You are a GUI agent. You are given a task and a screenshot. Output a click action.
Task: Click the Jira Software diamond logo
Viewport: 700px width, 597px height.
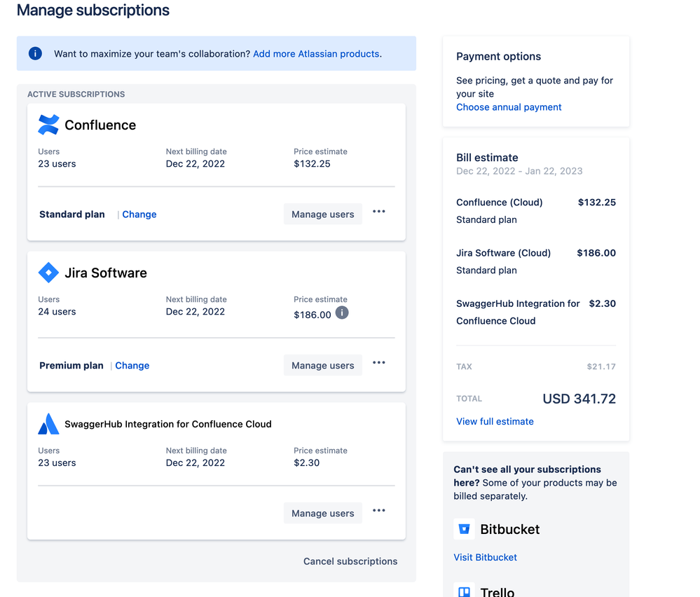coord(48,273)
